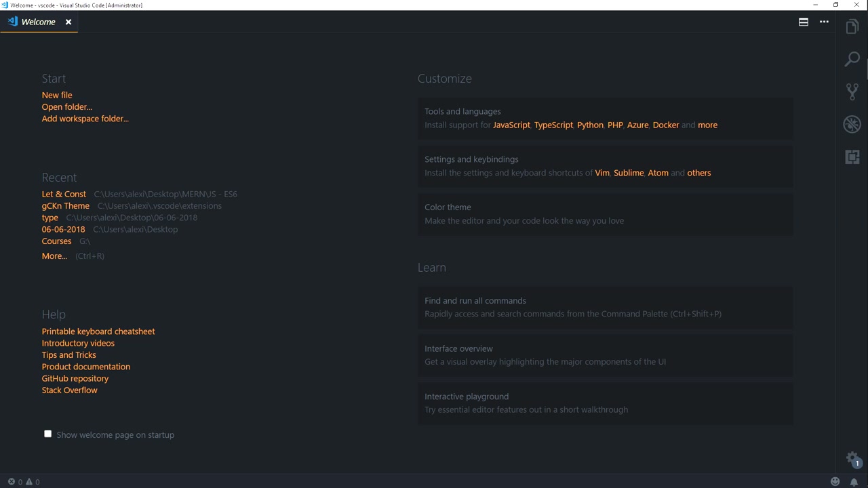Open the Debug view icon
868x488 pixels.
[x=852, y=124]
